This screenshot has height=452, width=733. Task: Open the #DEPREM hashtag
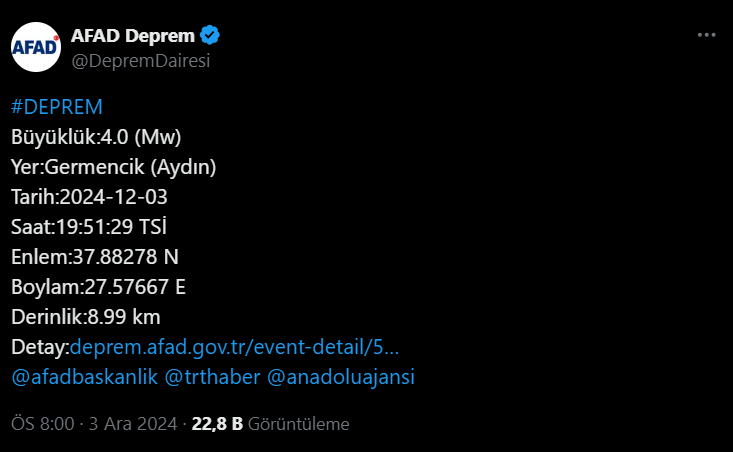[x=57, y=108]
